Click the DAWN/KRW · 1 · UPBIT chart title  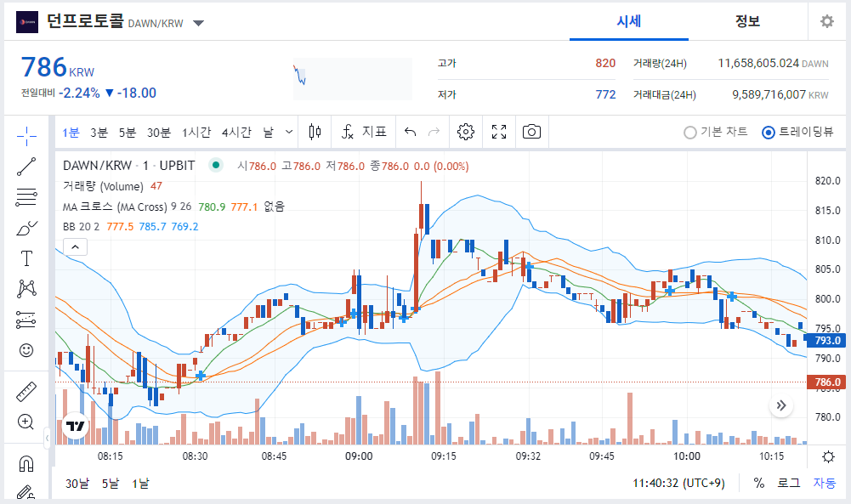tap(128, 166)
